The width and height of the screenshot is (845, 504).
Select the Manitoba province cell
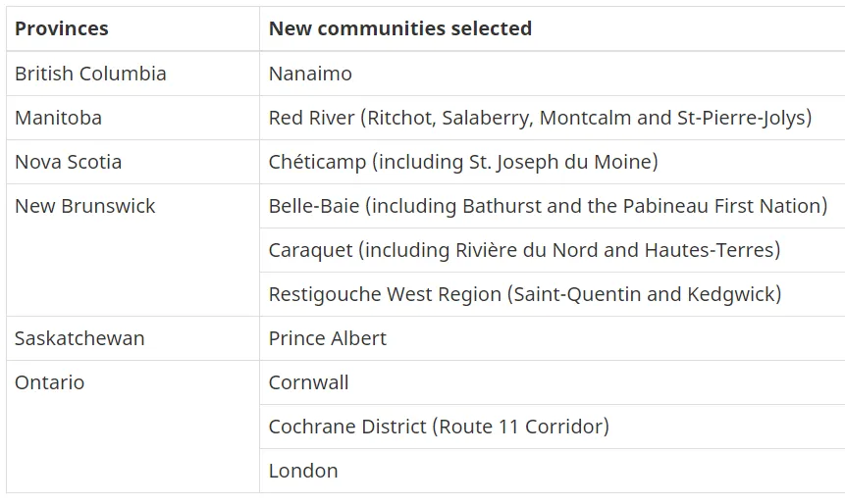click(x=58, y=118)
